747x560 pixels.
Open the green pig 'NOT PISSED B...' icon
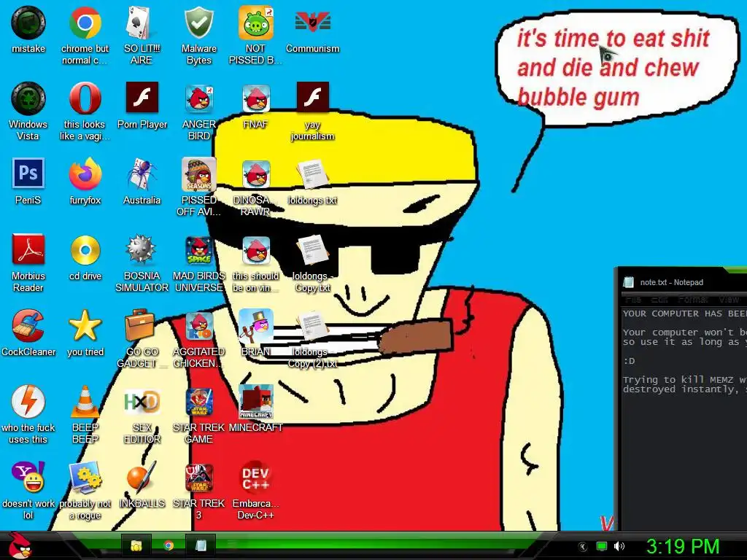[x=255, y=23]
